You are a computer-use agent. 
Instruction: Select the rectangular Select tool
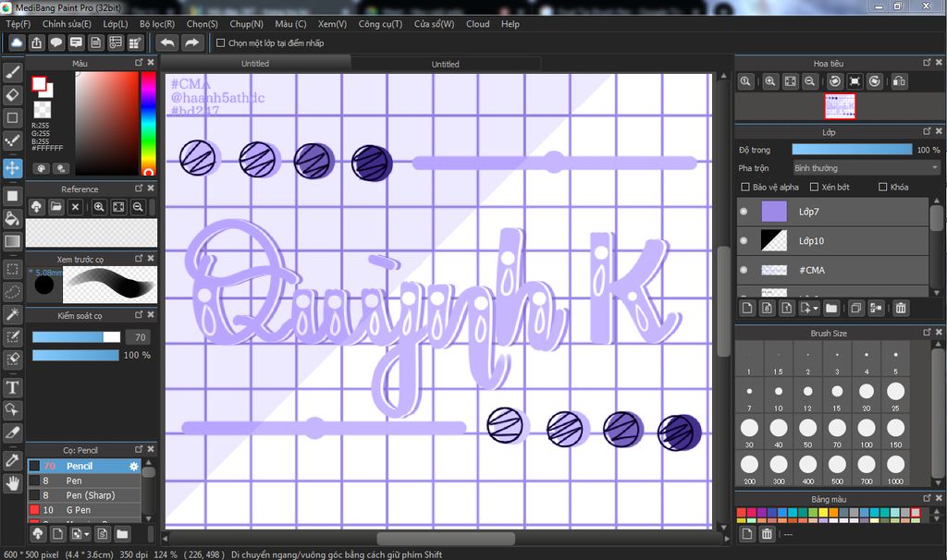click(12, 269)
